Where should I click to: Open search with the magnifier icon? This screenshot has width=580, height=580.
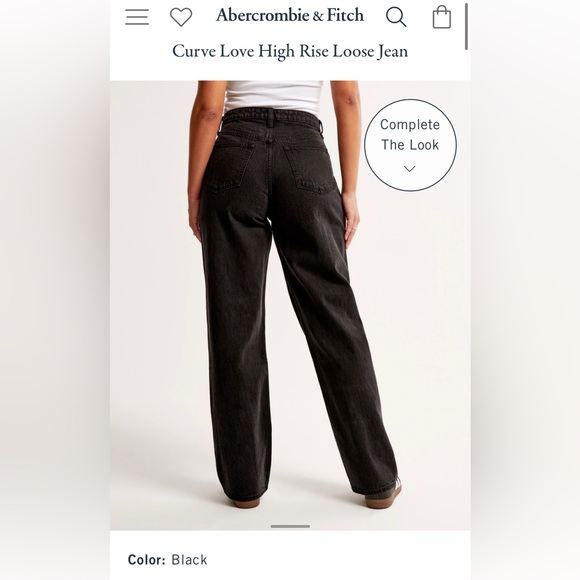[x=396, y=17]
